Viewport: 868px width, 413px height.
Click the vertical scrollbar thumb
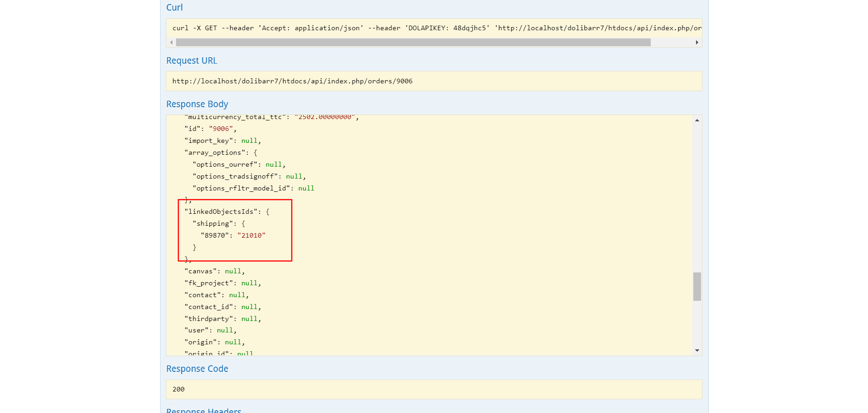click(697, 288)
